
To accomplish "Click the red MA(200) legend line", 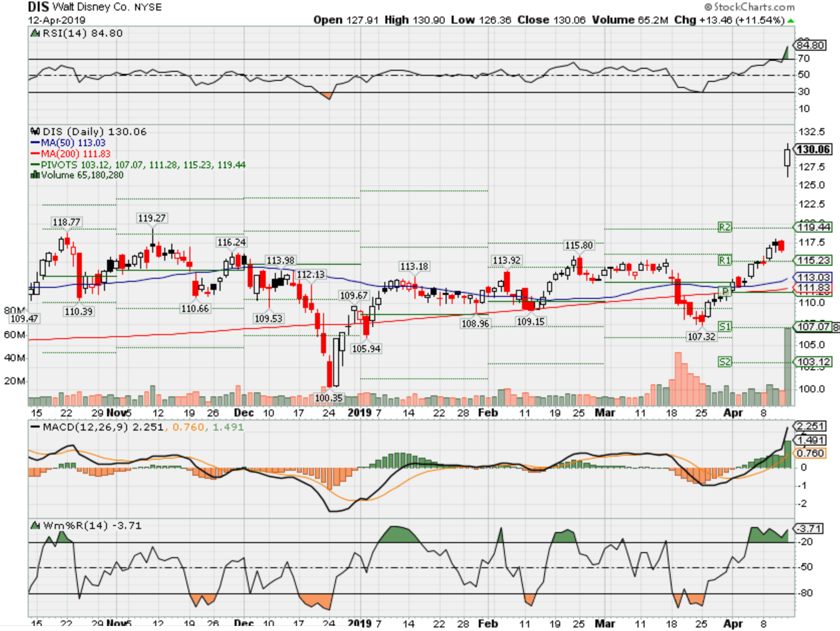I will pyautogui.click(x=35, y=154).
